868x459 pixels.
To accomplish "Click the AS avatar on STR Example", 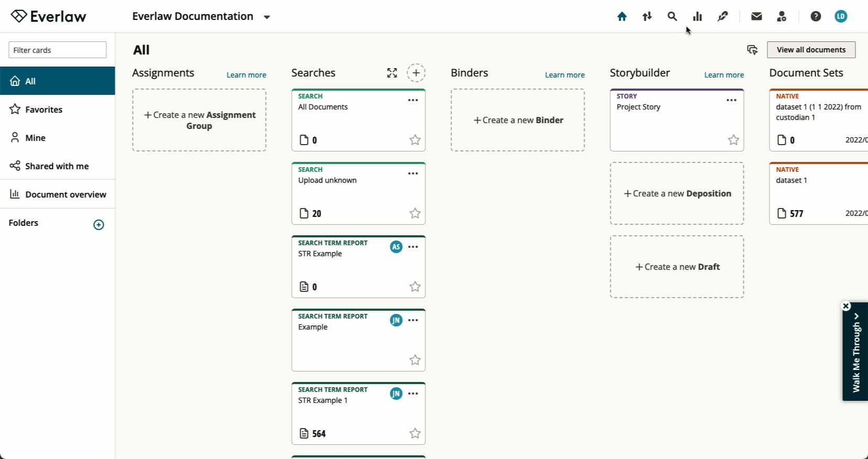I will [x=396, y=247].
